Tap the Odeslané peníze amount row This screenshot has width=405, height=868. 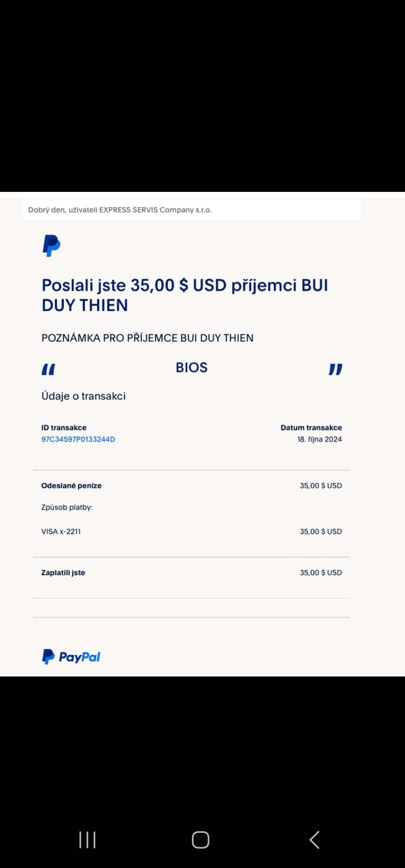tap(192, 486)
